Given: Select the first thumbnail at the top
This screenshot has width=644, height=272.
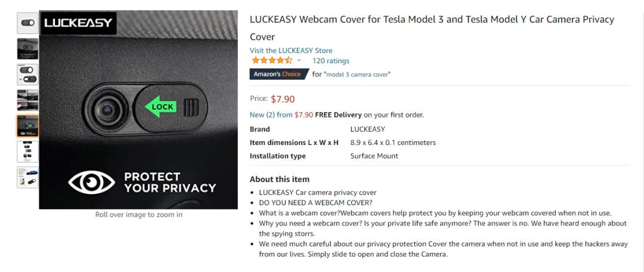Looking at the screenshot, I should (27, 23).
